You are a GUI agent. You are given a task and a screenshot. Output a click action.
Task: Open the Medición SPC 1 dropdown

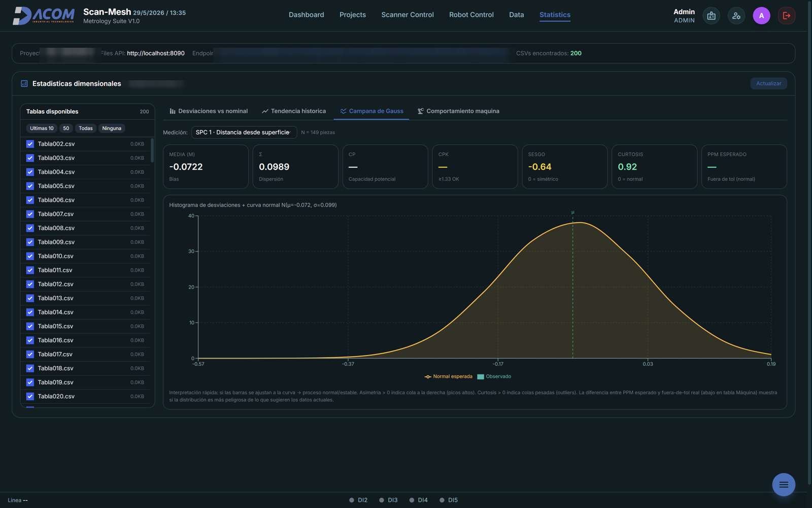tap(244, 133)
